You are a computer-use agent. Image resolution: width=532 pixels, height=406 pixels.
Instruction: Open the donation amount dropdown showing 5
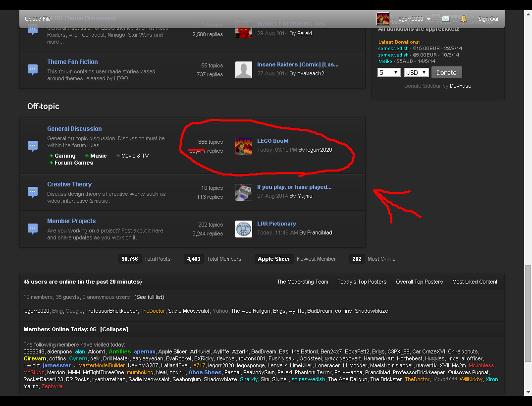pyautogui.click(x=389, y=72)
